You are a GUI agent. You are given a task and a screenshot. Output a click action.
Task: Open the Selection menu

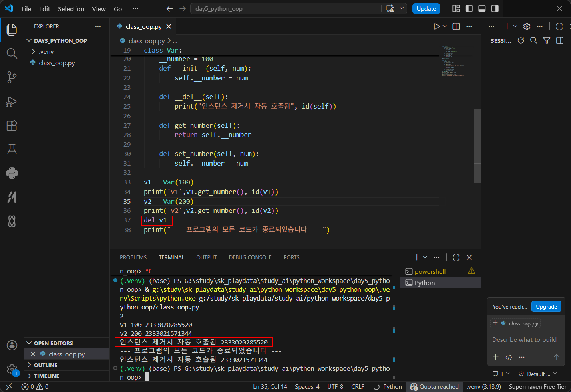point(71,9)
